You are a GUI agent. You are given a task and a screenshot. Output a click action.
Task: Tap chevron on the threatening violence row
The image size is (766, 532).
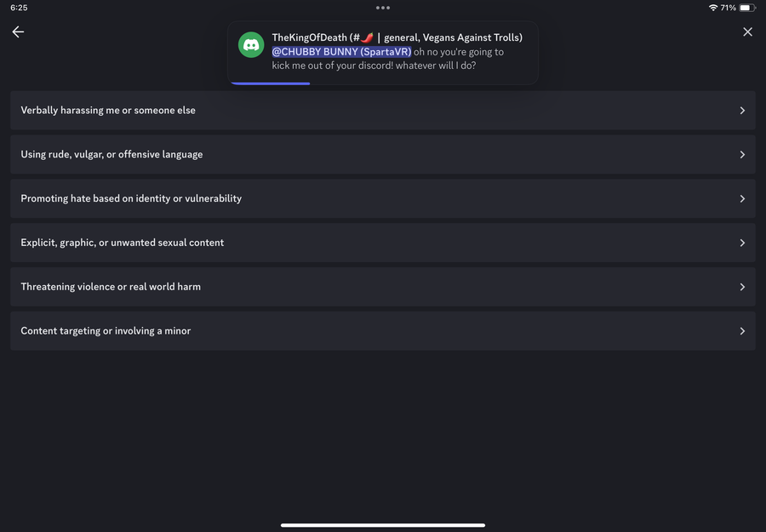point(742,287)
